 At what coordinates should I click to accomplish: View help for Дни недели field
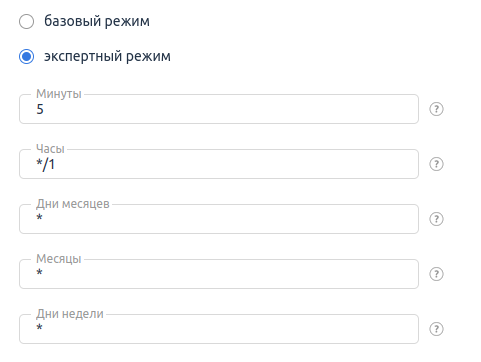click(x=436, y=329)
